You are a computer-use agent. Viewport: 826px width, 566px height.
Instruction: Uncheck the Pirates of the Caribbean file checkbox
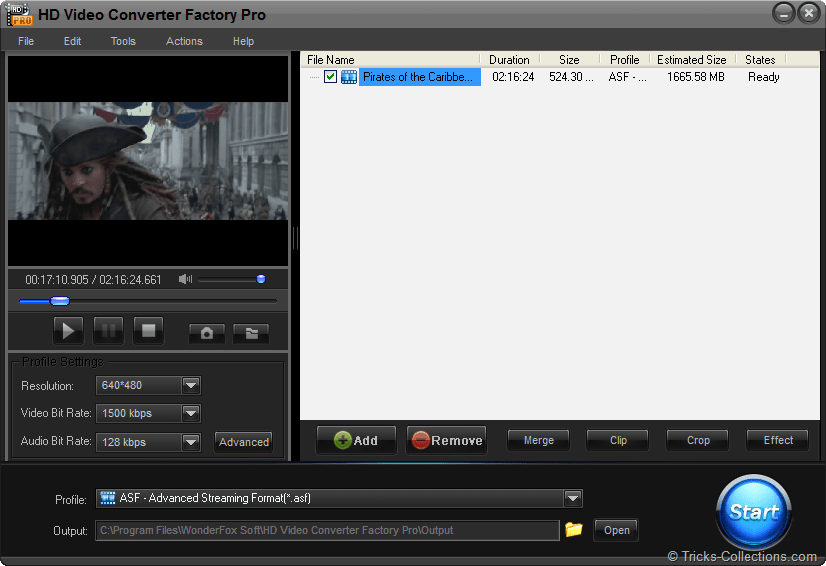coord(330,77)
